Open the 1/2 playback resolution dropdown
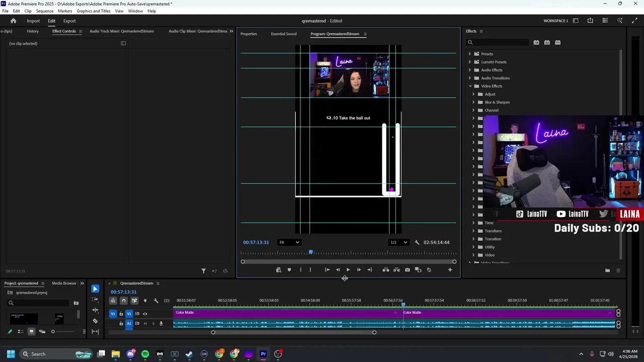This screenshot has width=644, height=362. pos(398,242)
